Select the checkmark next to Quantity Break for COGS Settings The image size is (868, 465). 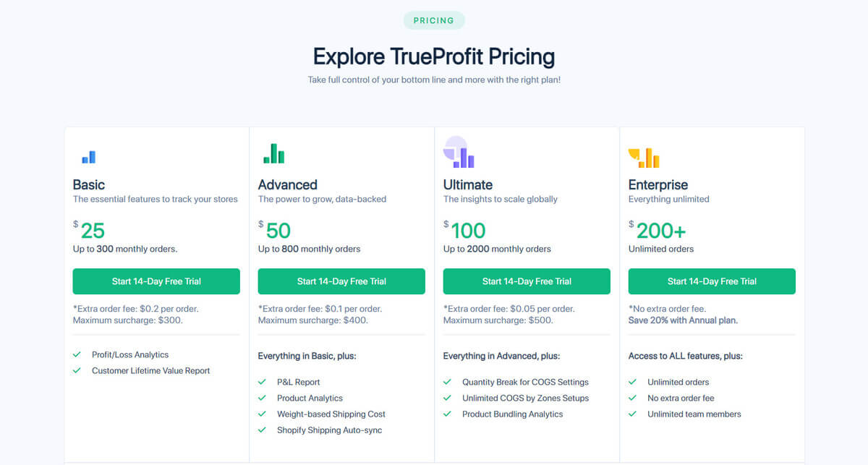(x=446, y=382)
